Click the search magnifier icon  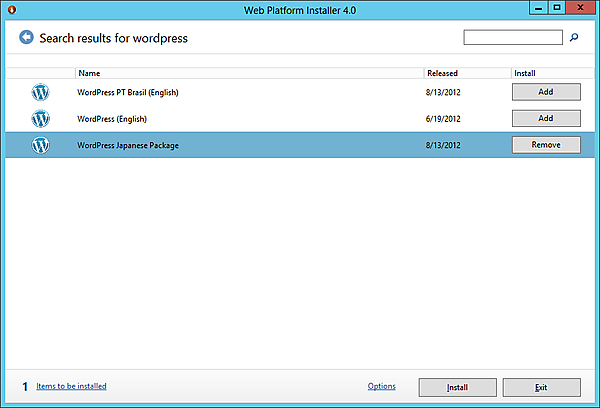(574, 38)
